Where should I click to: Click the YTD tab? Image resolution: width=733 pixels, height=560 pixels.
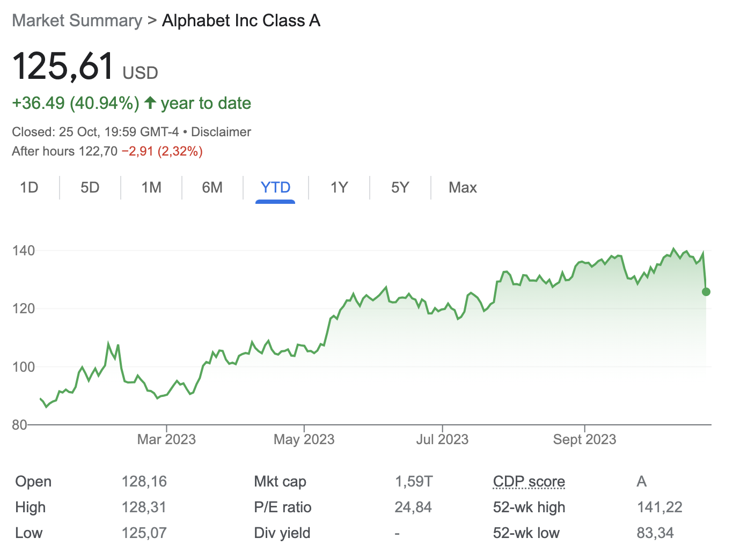click(x=275, y=187)
